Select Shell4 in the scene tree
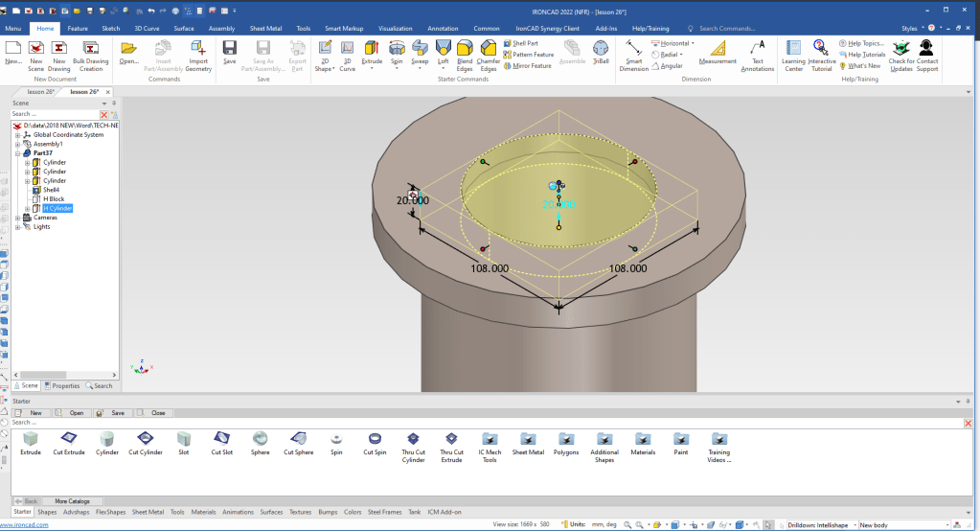Image resolution: width=980 pixels, height=531 pixels. coord(52,190)
